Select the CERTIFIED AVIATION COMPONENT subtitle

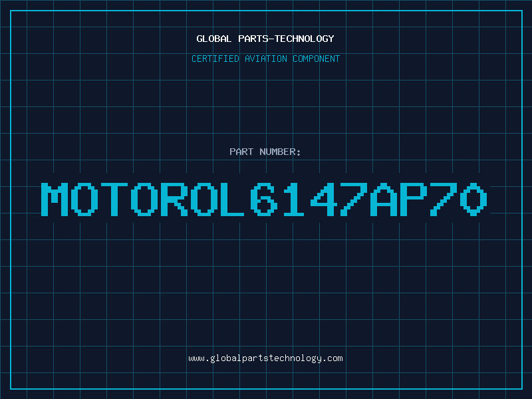(x=265, y=59)
